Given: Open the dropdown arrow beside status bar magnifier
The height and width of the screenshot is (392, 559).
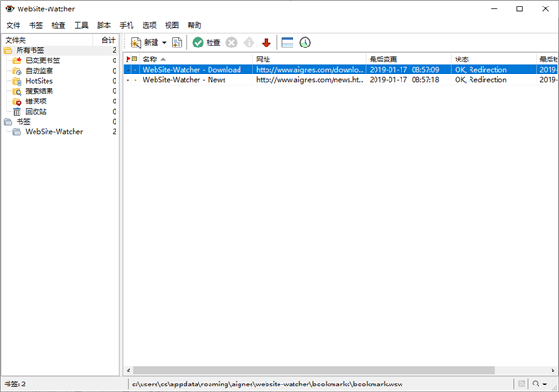Looking at the screenshot, I should 544,385.
